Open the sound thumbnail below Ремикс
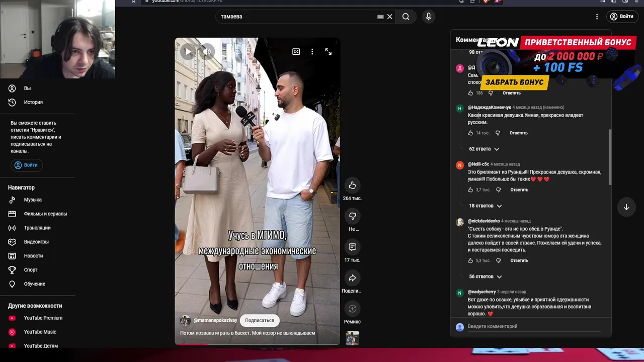The width and height of the screenshot is (644, 362). click(x=352, y=338)
